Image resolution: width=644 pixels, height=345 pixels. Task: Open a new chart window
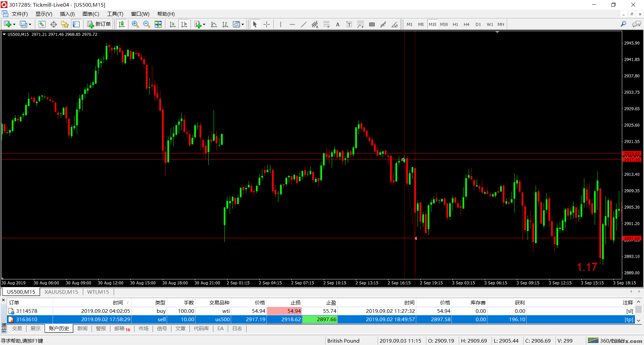[7, 24]
